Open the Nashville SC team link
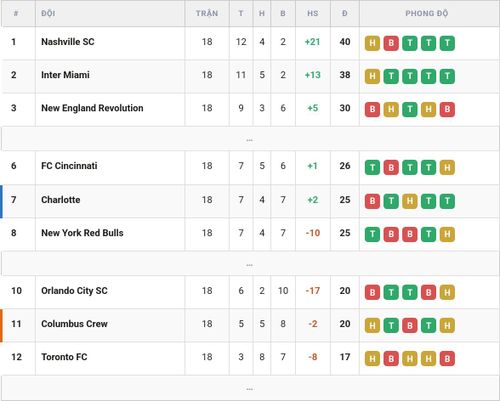The image size is (500, 401). click(68, 42)
